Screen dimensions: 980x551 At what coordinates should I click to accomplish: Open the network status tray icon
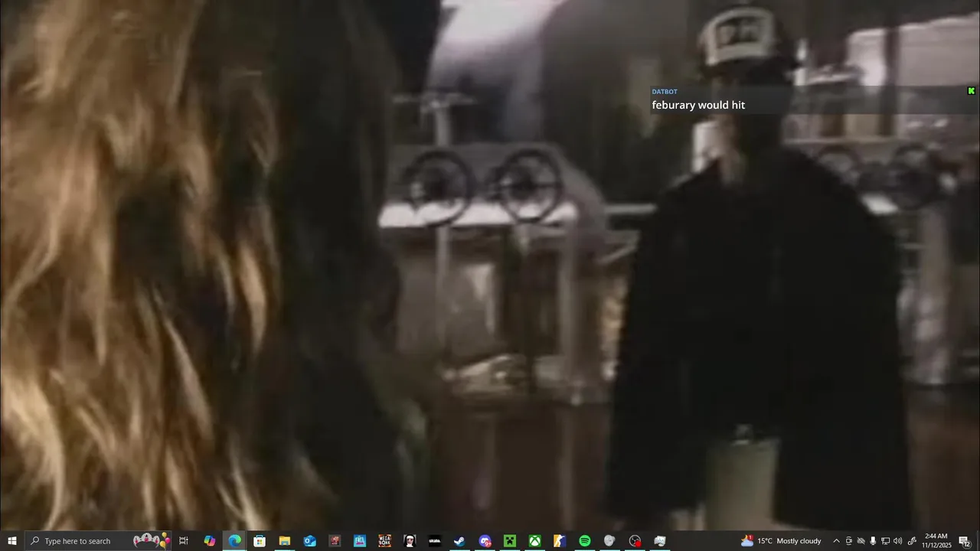(885, 541)
